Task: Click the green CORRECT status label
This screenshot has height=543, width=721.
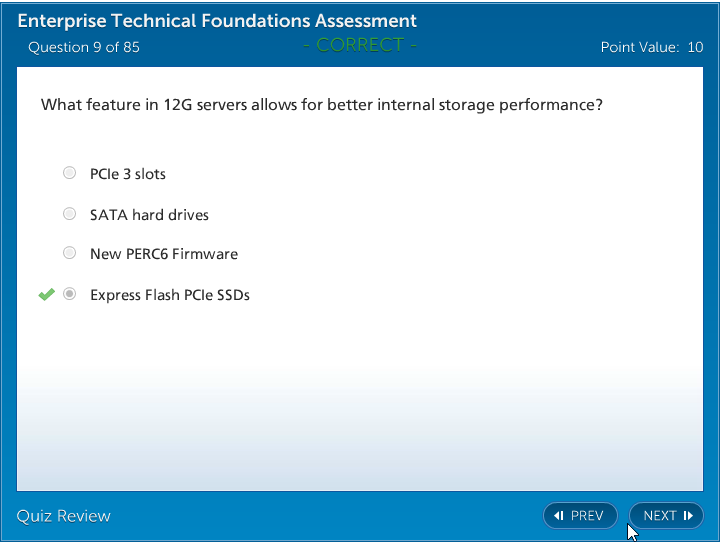Action: pyautogui.click(x=360, y=45)
